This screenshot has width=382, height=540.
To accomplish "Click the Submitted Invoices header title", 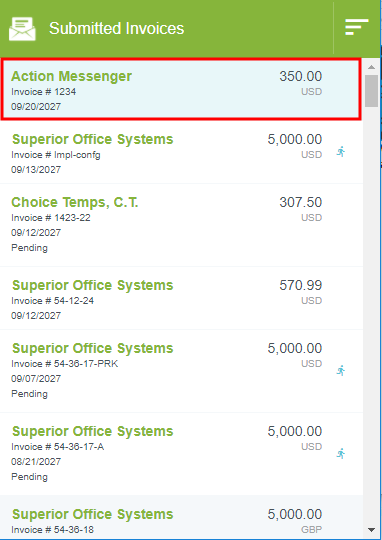I will click(x=116, y=28).
